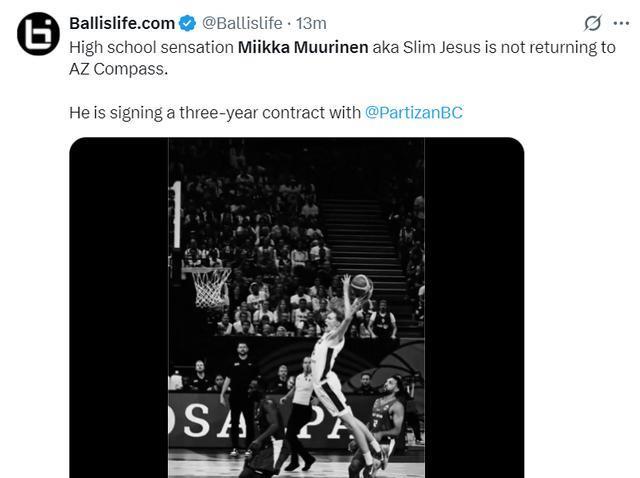Follow the @PartizanBC mention link
The height and width of the screenshot is (478, 640).
coord(413,112)
